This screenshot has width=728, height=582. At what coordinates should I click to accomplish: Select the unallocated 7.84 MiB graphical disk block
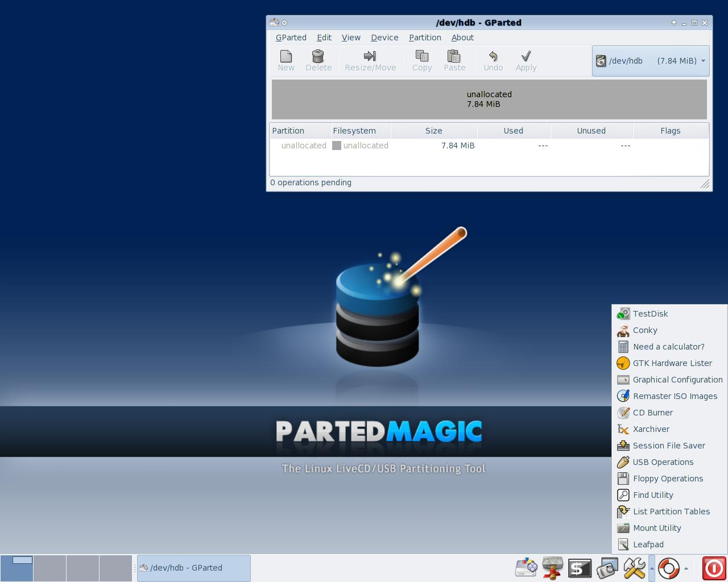489,99
